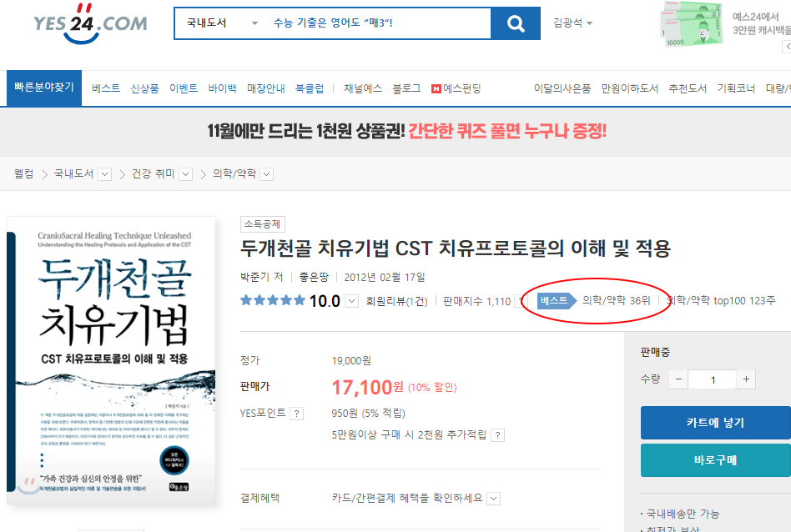Screen dimensions: 791x532
Task: Click the magnifier search button
Action: pos(516,23)
